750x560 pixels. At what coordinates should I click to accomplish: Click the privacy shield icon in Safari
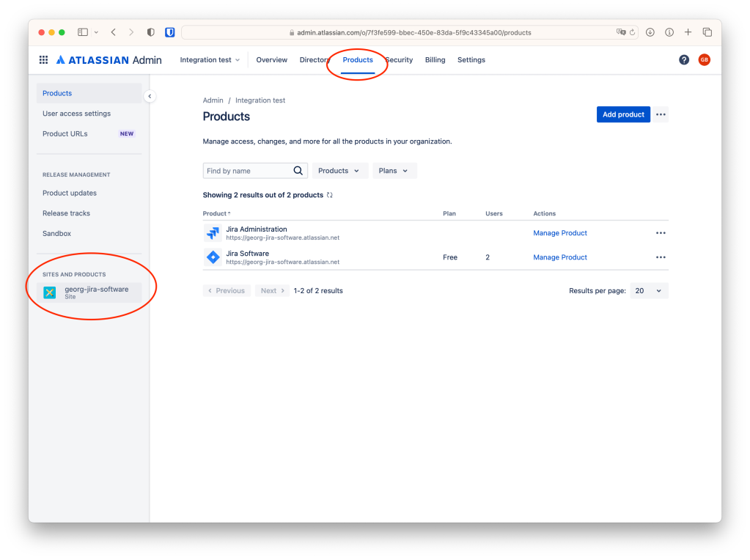tap(151, 32)
